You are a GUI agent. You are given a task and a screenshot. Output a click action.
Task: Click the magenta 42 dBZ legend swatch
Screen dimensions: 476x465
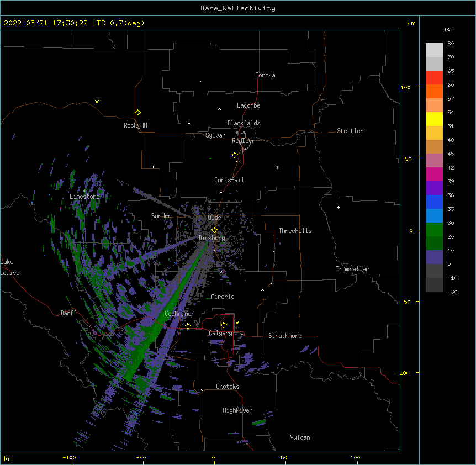[434, 174]
